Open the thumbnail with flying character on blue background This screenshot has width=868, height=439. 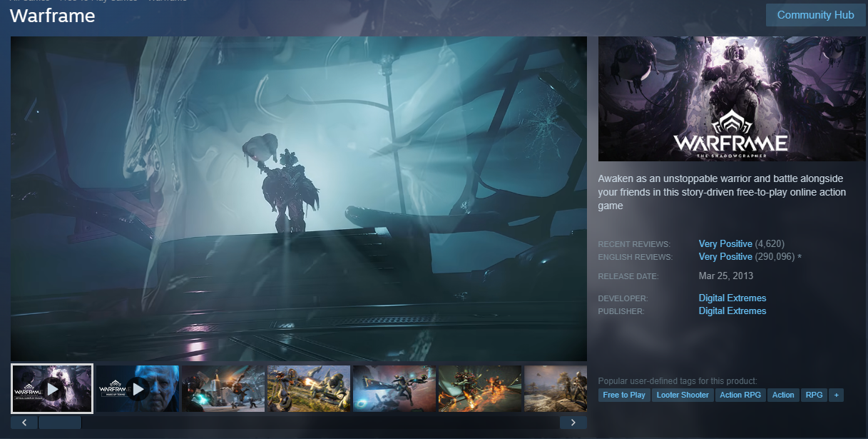coord(394,389)
